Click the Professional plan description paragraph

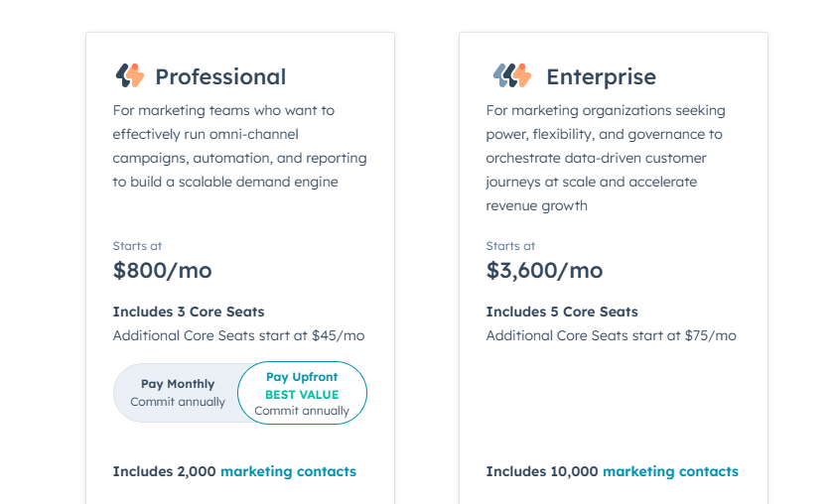click(239, 146)
